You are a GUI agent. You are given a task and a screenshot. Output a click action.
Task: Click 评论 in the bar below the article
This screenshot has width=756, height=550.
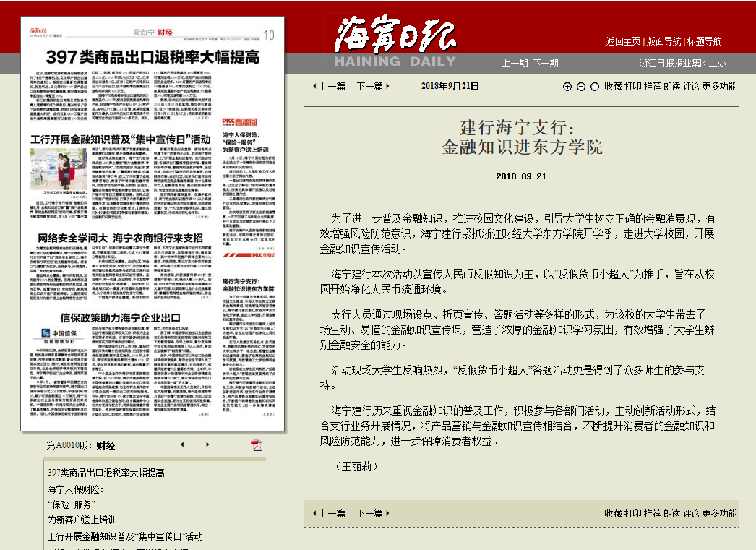[691, 513]
